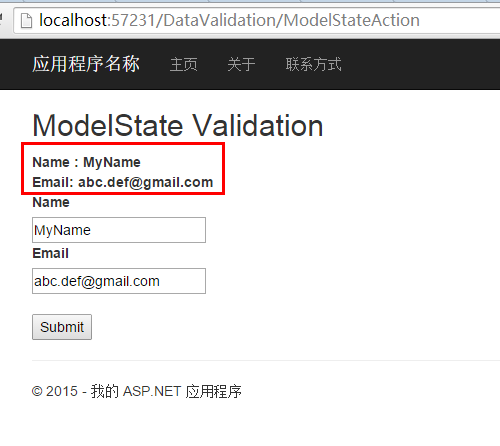Focus the Email input with abc.def@gmail.com
500x446 pixels.
click(119, 281)
